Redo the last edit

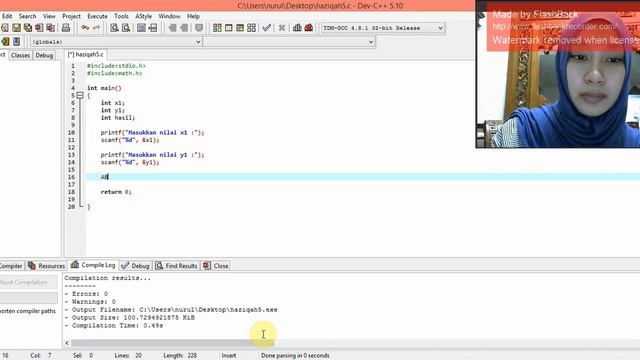pos(96,28)
